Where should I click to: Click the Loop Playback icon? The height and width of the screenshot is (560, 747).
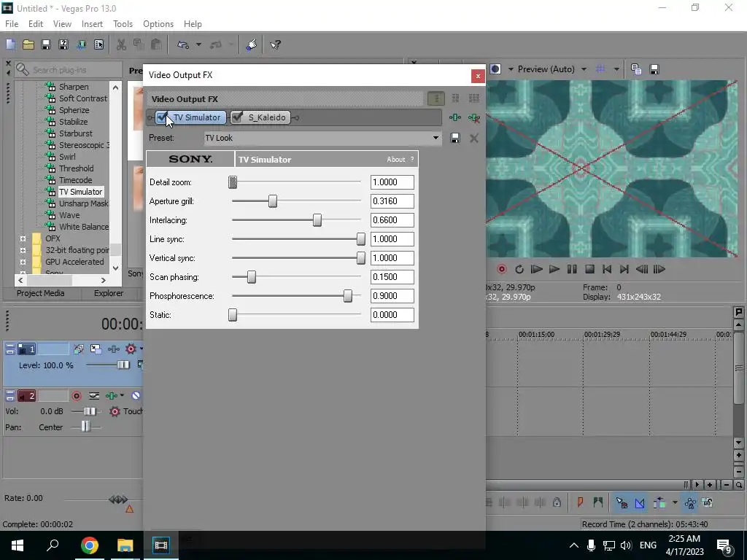[x=519, y=269]
